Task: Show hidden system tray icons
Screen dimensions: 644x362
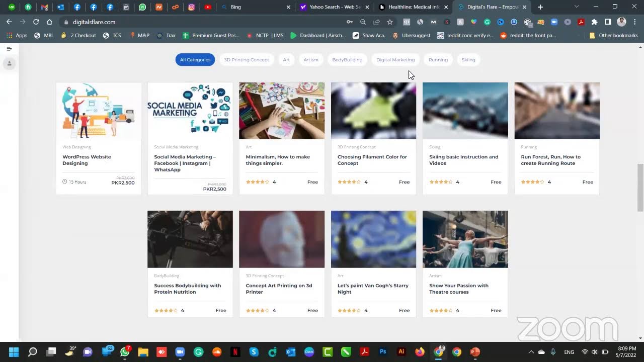Action: click(530, 352)
